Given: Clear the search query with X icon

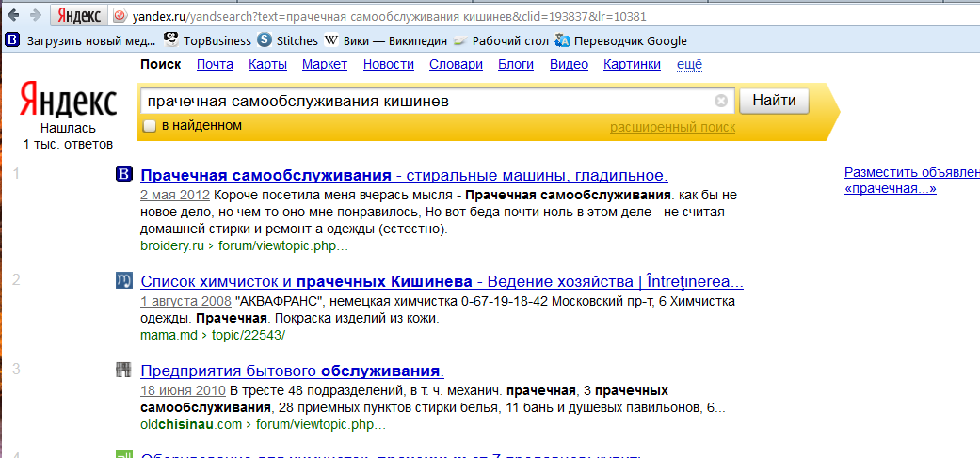Looking at the screenshot, I should 721,101.
